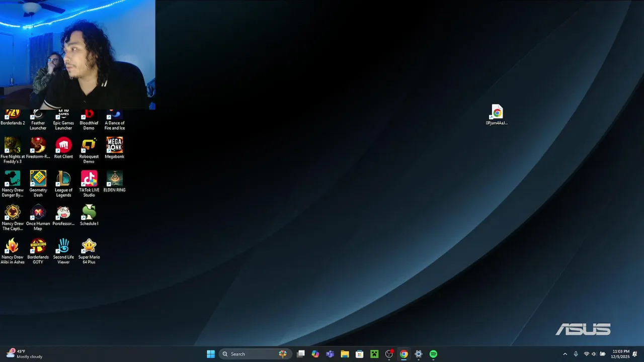Viewport: 644px width, 362px height.
Task: Open the weather widget showing 45°F
Action: (x=24, y=354)
